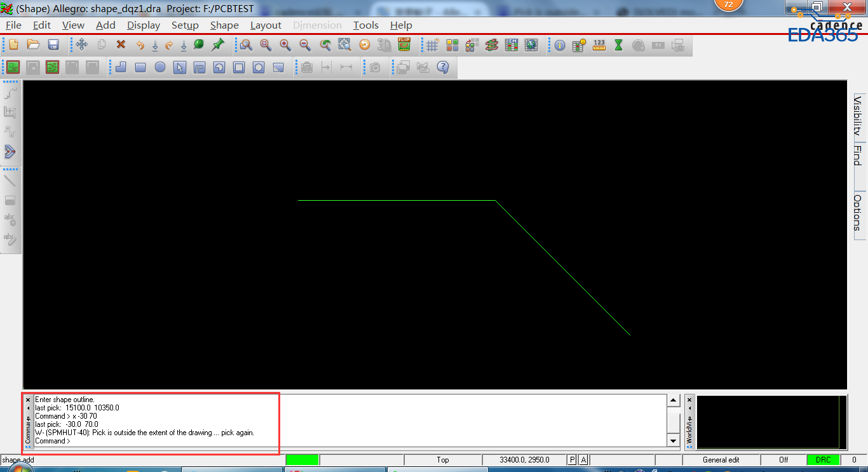The width and height of the screenshot is (868, 472).
Task: Open the Help question mark icon
Action: click(443, 67)
